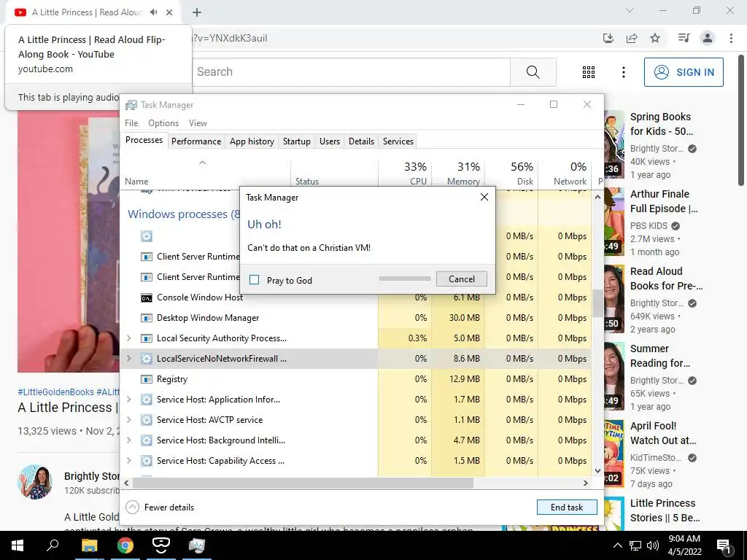Click Task Manager horizontal scrollbar thumb
This screenshot has width=747, height=560.
coord(303,483)
